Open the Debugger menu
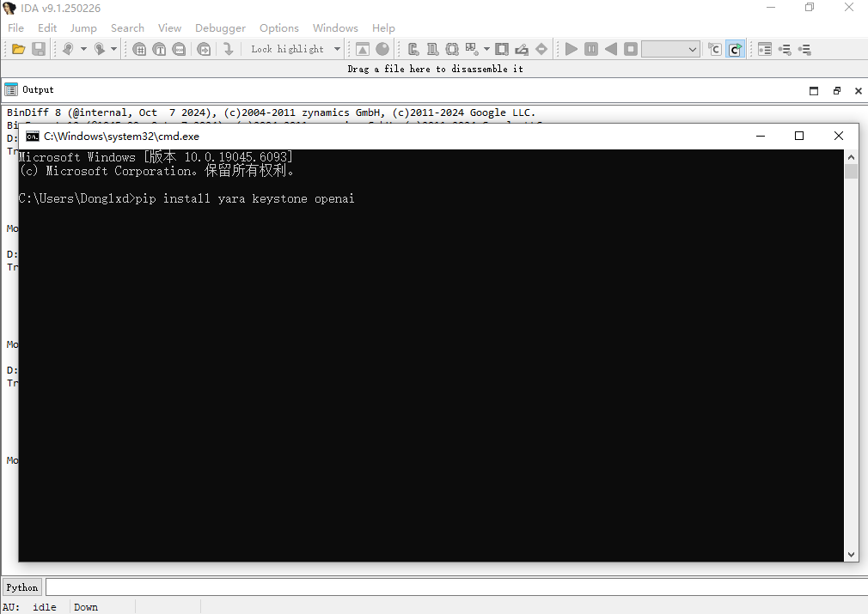 (x=220, y=27)
